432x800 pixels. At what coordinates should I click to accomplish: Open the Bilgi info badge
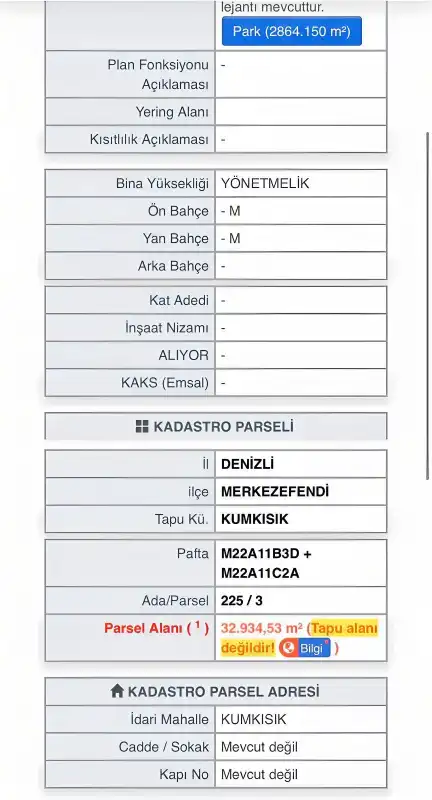tap(304, 648)
